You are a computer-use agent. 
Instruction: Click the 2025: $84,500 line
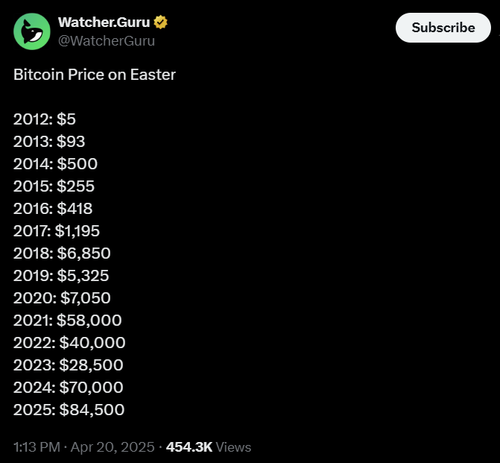click(x=69, y=409)
